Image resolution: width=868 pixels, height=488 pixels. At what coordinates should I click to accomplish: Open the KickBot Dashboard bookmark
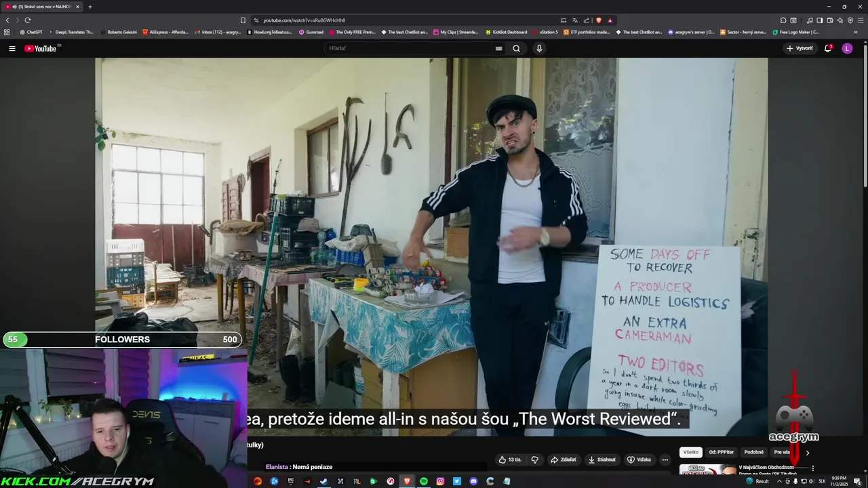506,32
